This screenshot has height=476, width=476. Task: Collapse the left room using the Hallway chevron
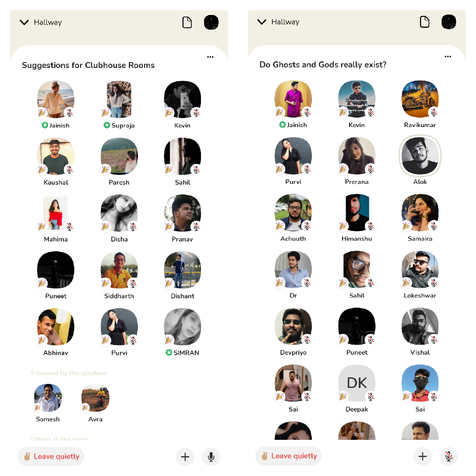pyautogui.click(x=24, y=22)
